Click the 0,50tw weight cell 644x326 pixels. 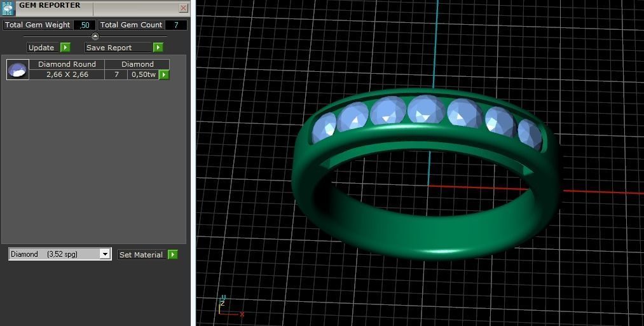[x=143, y=74]
